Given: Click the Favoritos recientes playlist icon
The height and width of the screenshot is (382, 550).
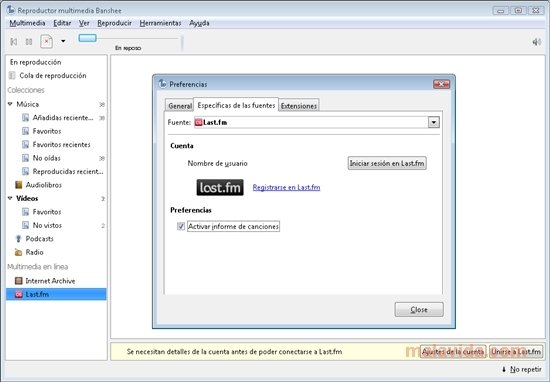Looking at the screenshot, I should (x=25, y=144).
